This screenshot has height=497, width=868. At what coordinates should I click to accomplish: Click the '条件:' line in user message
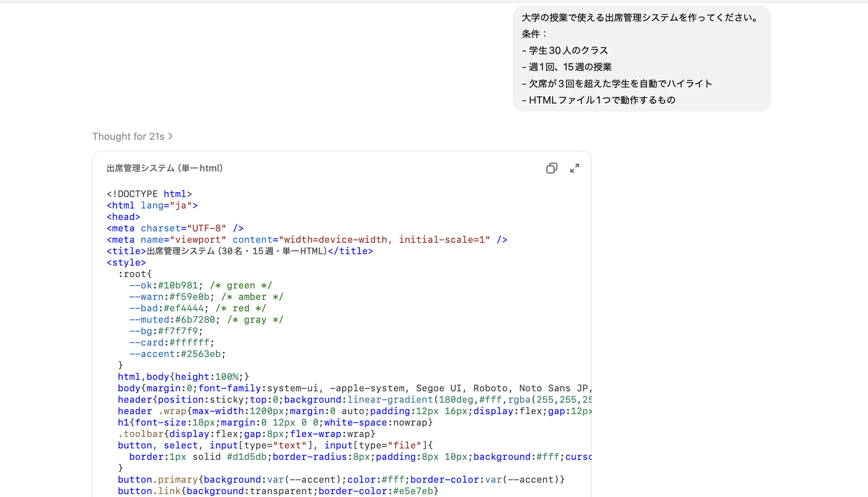click(534, 34)
